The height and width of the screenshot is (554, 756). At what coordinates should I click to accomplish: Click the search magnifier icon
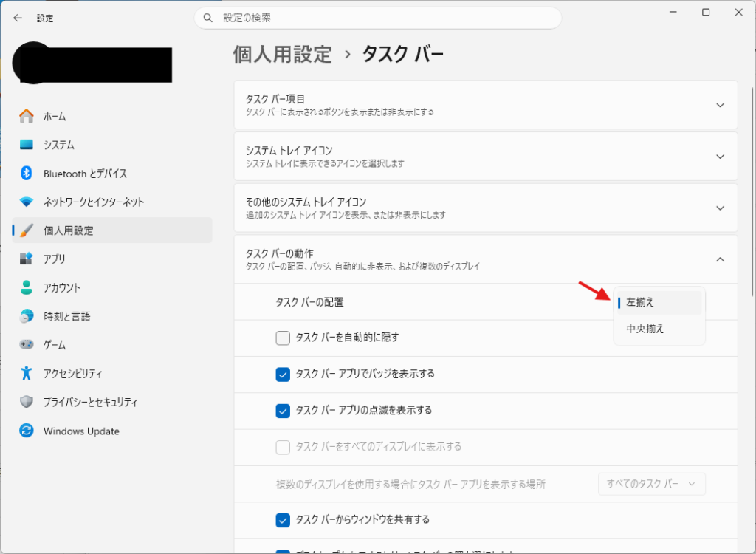(207, 18)
